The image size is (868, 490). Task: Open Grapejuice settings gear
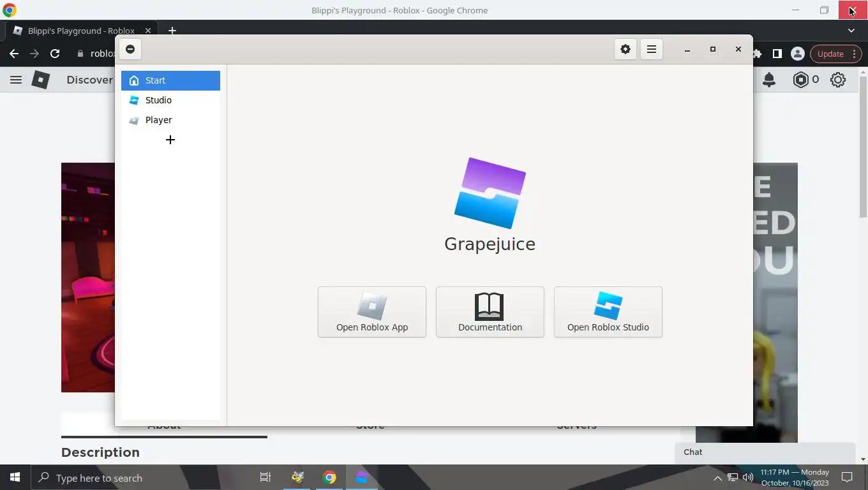point(625,49)
